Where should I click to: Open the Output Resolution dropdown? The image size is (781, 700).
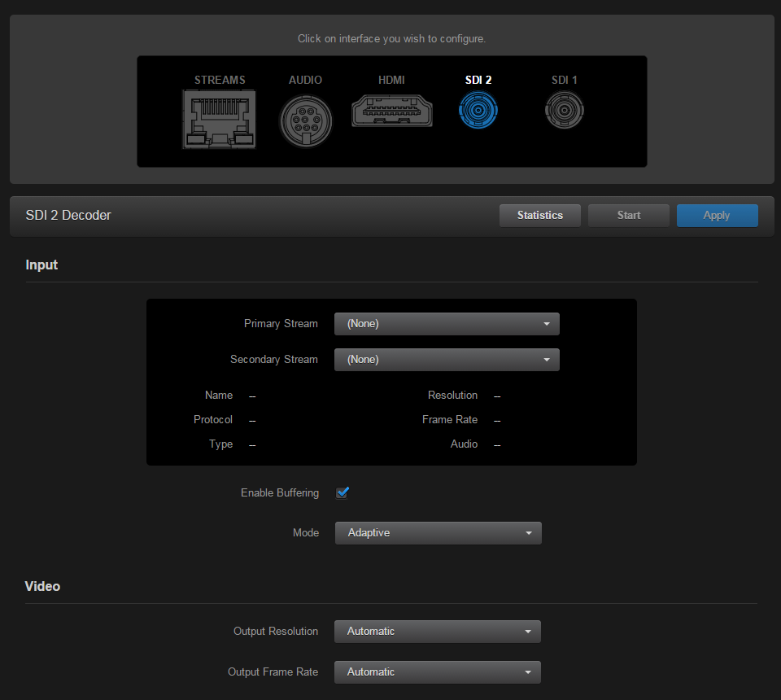pyautogui.click(x=437, y=631)
